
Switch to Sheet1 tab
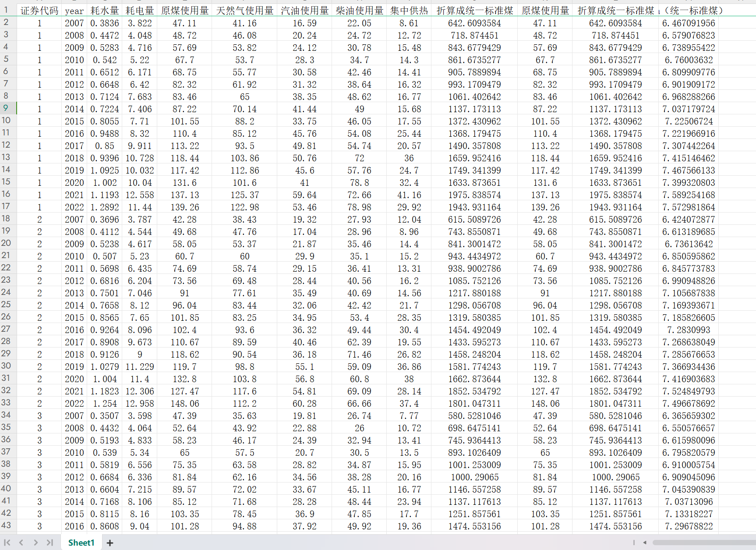pos(81,543)
